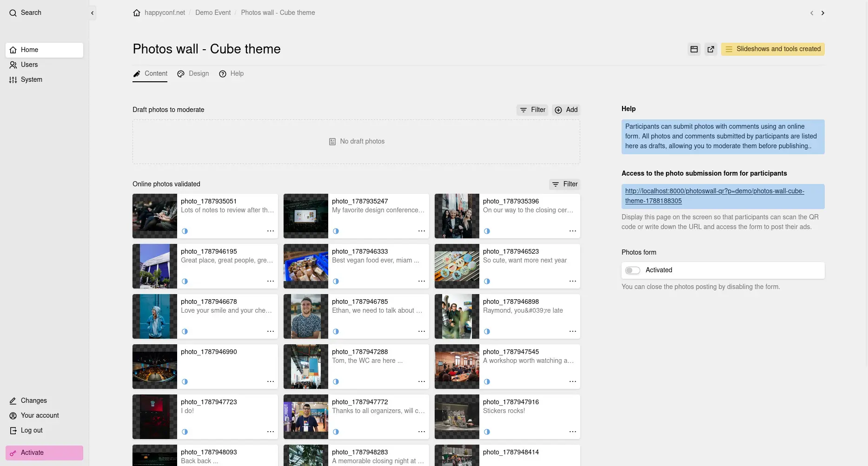
Task: Click status icon on photo_1787947288
Action: click(x=336, y=382)
